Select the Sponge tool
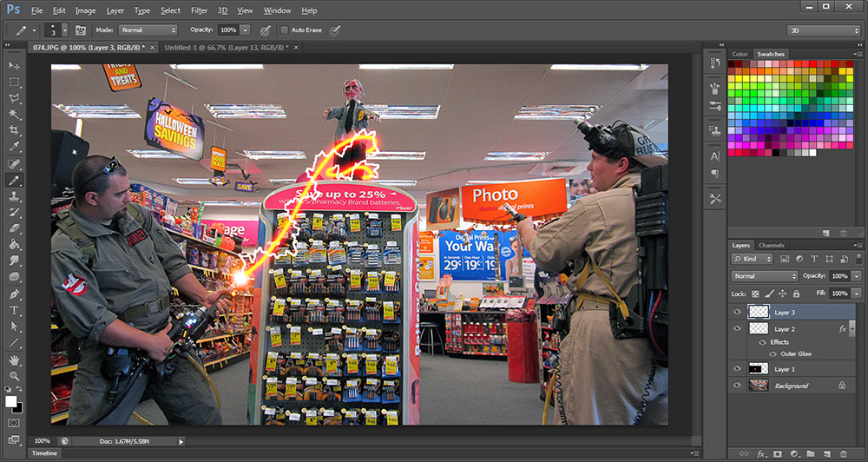 [x=14, y=276]
